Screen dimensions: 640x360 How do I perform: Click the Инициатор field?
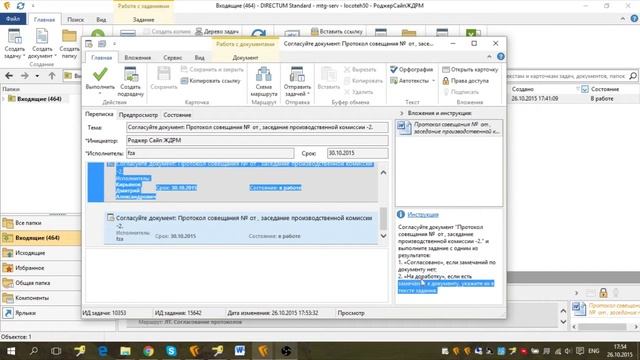click(257, 140)
